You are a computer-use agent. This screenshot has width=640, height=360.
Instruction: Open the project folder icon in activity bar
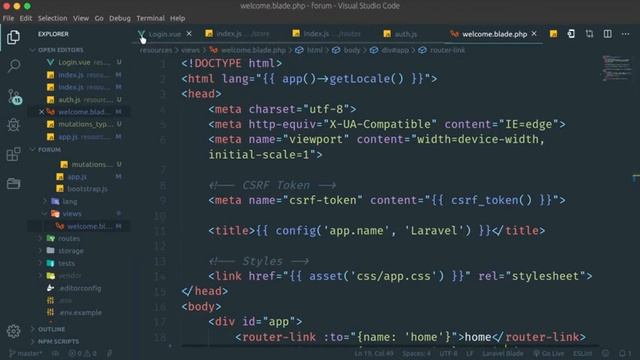click(x=13, y=184)
